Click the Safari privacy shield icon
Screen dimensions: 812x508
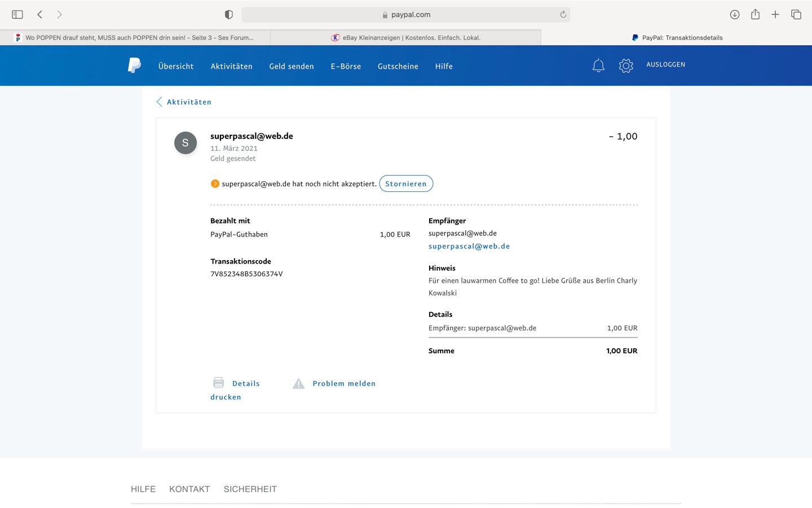pos(229,15)
